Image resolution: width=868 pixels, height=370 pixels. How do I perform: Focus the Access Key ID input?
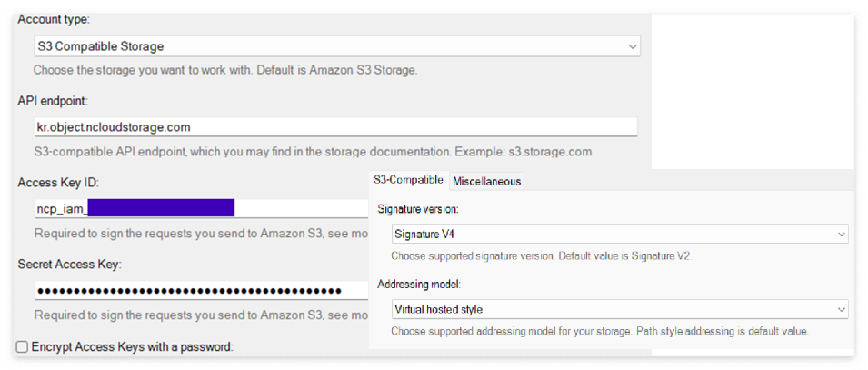coord(200,209)
